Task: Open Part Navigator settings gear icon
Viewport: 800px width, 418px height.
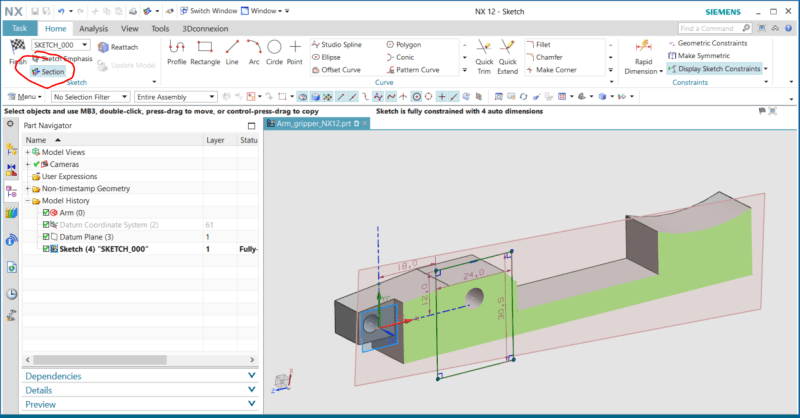Action: point(10,124)
